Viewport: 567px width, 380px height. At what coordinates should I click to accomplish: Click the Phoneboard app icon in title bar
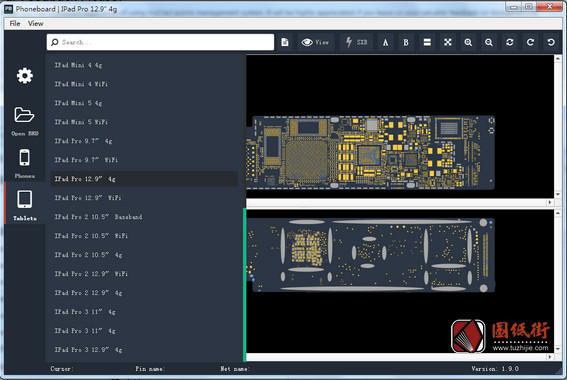tap(9, 9)
